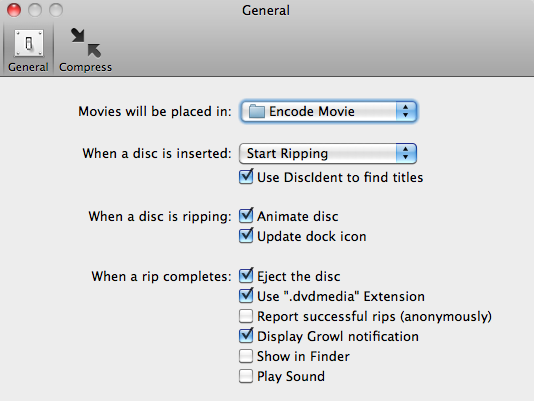Screen dimensions: 534x401
Task: Click the General window title text
Action: coord(266,10)
